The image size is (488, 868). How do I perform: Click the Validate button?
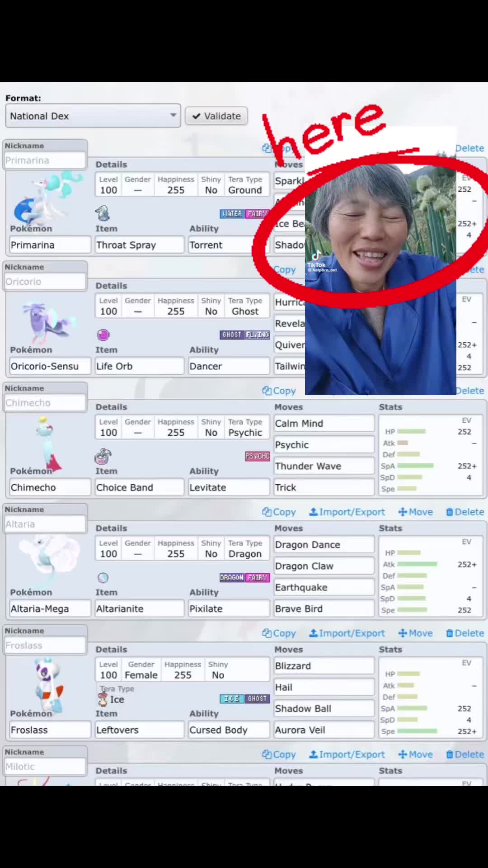pos(216,116)
